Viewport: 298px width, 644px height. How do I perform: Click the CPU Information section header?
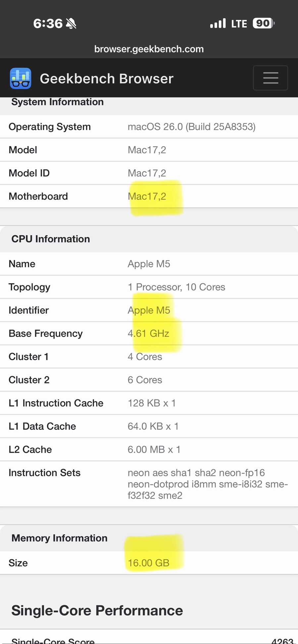click(x=51, y=239)
